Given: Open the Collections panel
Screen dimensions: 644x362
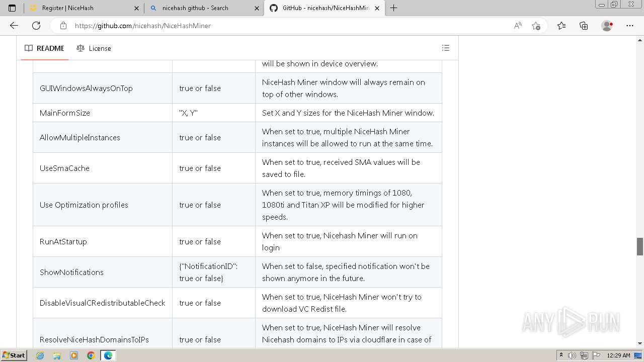Looking at the screenshot, I should click(584, 26).
